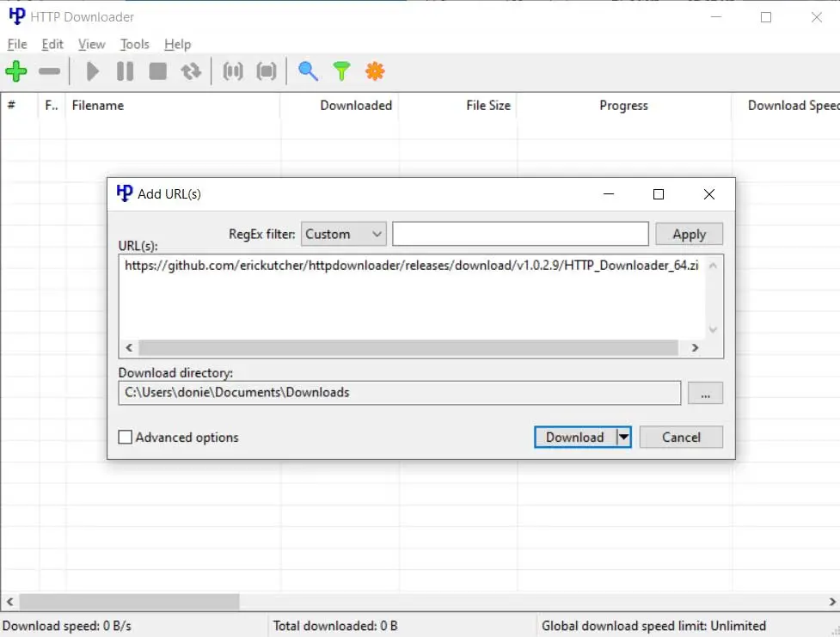Click the Pause download icon
This screenshot has width=840, height=637.
125,71
